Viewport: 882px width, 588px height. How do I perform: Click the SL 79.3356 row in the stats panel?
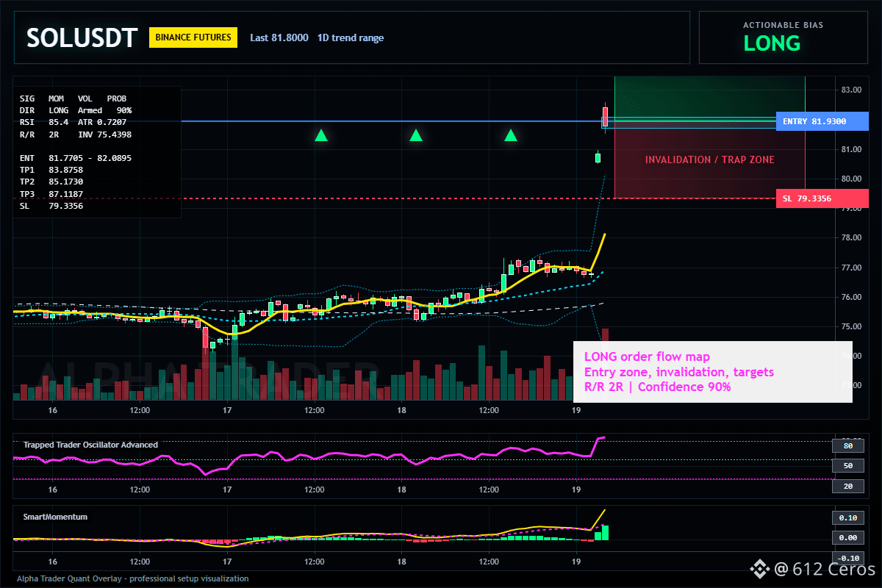coord(51,207)
